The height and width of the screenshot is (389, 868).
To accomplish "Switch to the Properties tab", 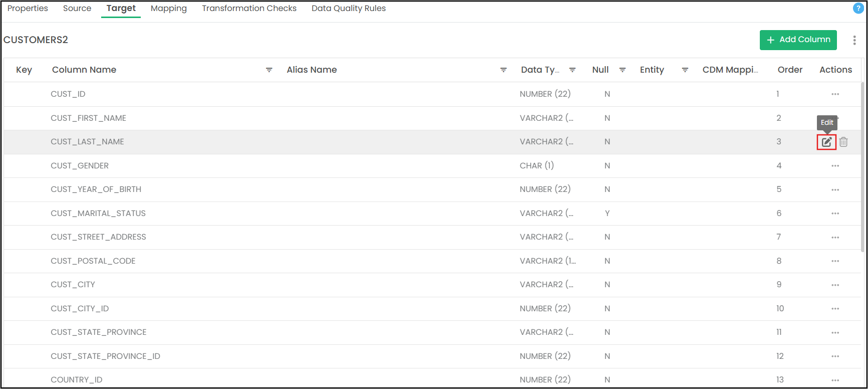I will click(28, 9).
